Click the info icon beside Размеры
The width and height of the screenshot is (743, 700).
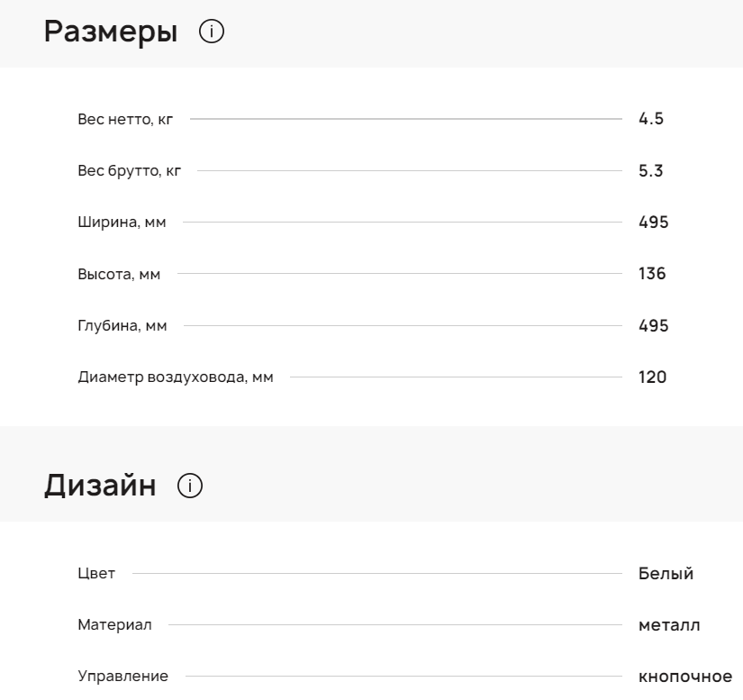point(213,32)
